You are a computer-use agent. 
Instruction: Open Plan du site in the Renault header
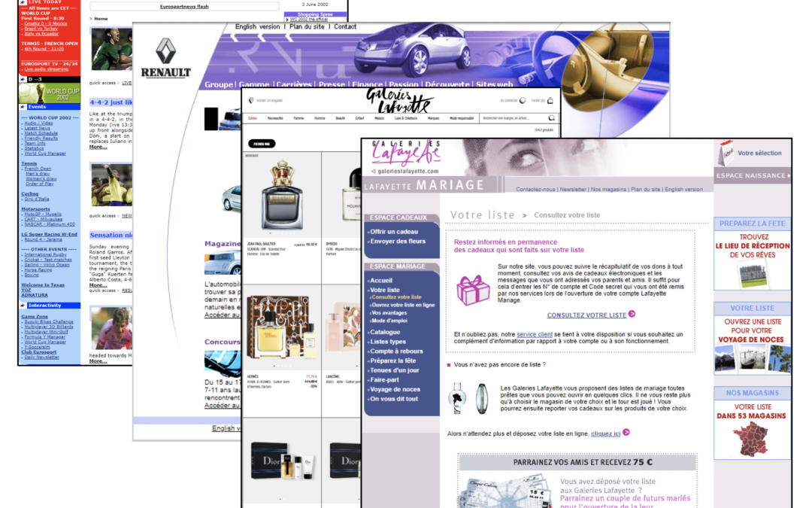307,26
